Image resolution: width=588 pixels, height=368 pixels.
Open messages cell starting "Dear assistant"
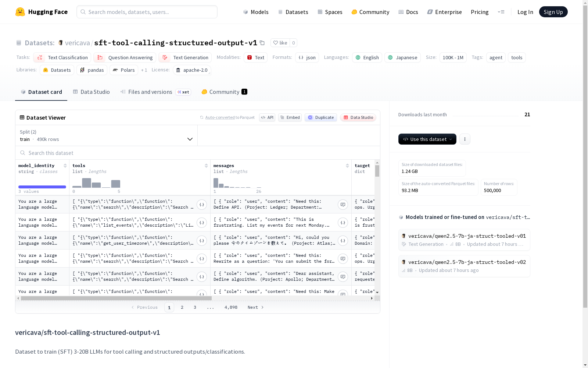(x=343, y=277)
